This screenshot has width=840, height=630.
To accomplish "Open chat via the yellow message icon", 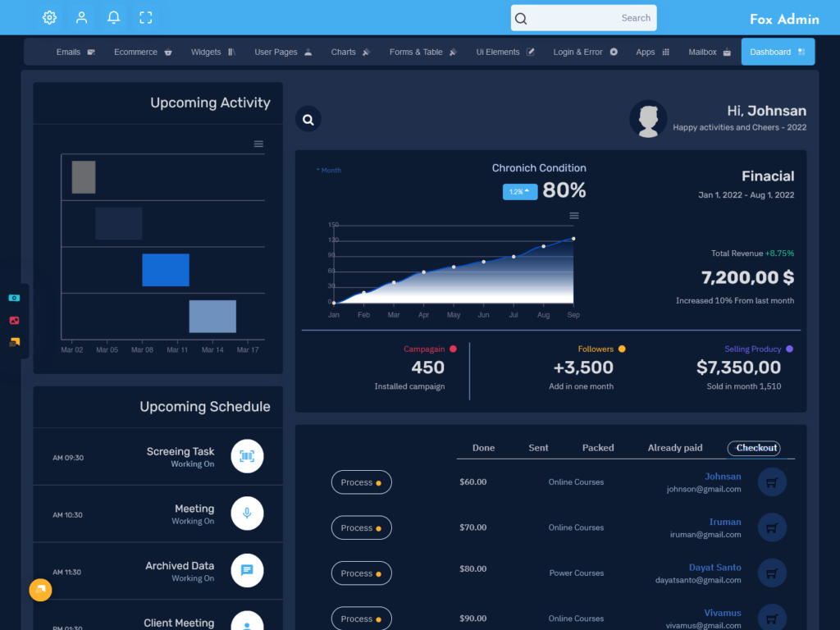I will click(13, 342).
